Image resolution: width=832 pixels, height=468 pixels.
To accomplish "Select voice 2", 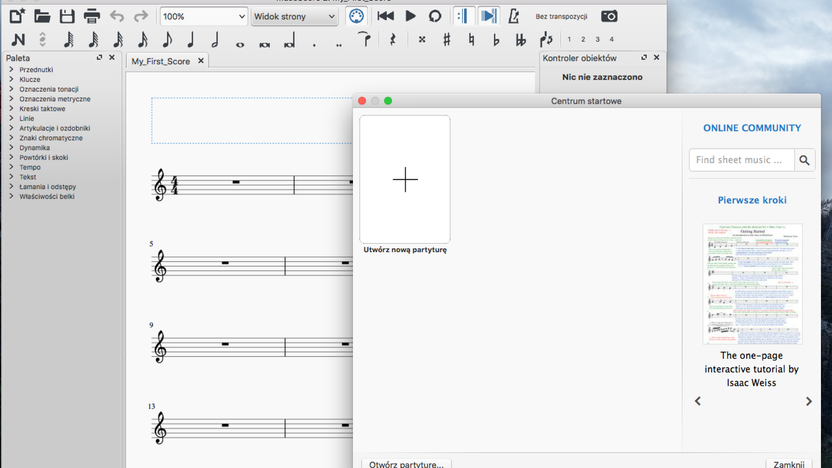I will tap(583, 39).
